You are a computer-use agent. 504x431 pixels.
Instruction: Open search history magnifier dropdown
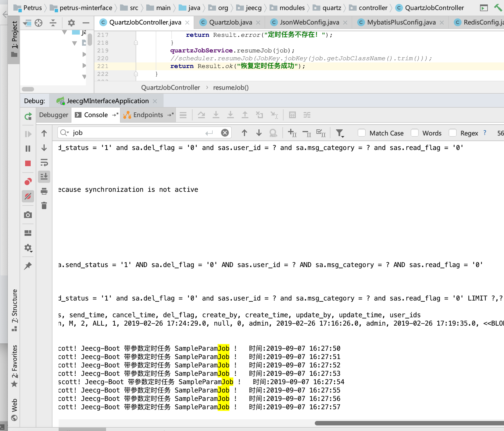tap(65, 133)
